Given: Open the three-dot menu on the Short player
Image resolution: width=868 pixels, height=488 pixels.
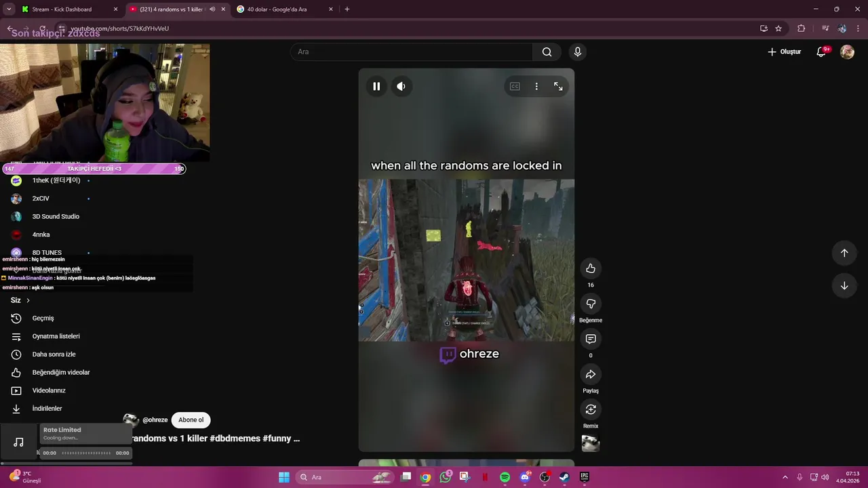Looking at the screenshot, I should pyautogui.click(x=536, y=86).
